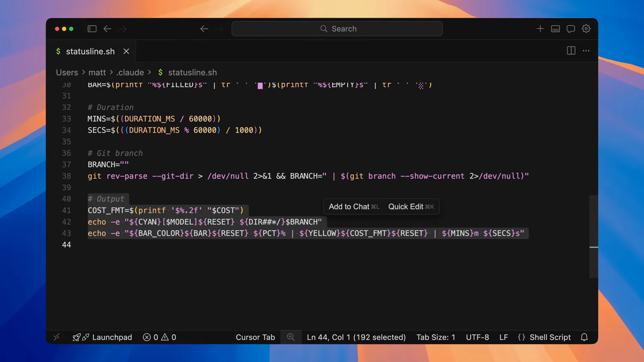Change the Tab Size: 1 setting

436,337
